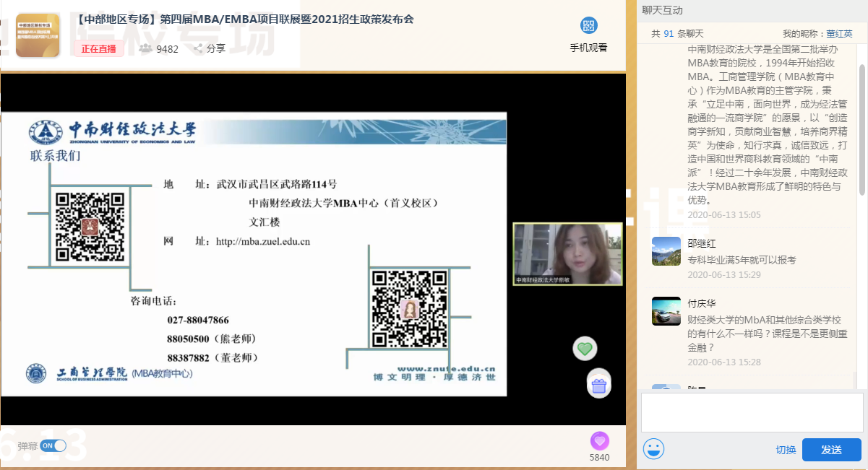The height and width of the screenshot is (470, 868).
Task: Click the phone number 027-88047866
Action: (198, 320)
